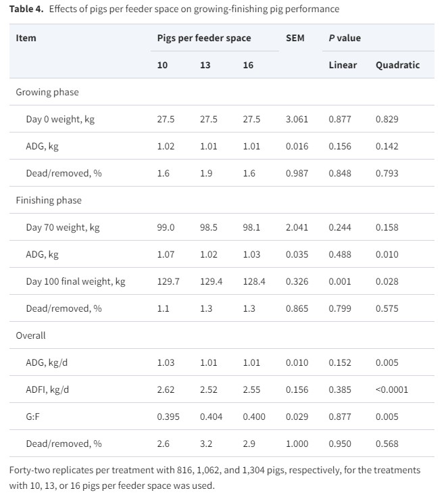Click the Day 0 weight row label
Image resolution: width=448 pixels, height=501 pixels.
click(60, 119)
